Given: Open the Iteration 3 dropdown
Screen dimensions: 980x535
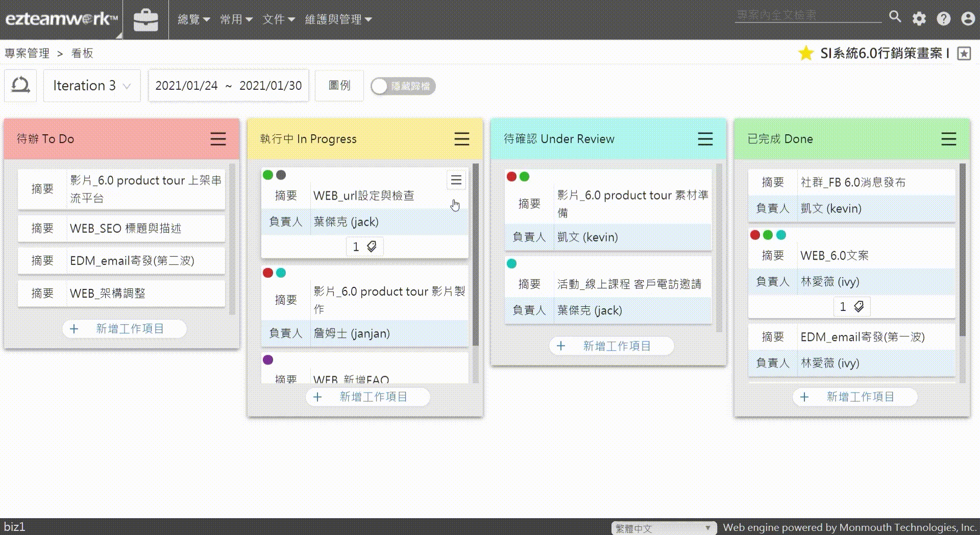Looking at the screenshot, I should point(92,86).
